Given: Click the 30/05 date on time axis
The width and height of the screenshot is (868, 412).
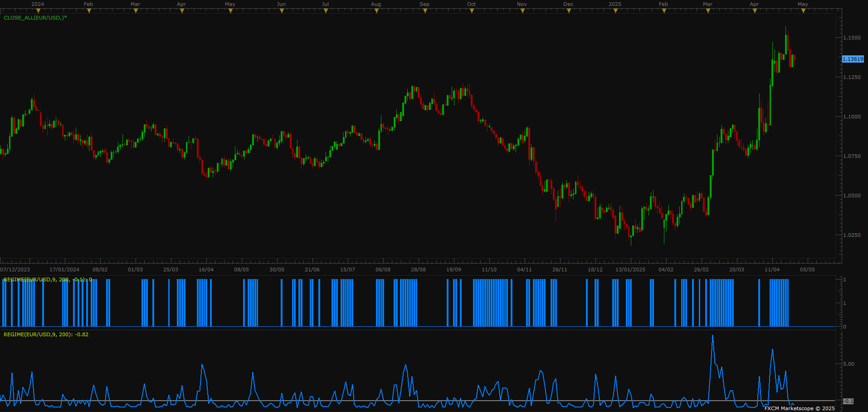Looking at the screenshot, I should coord(277,270).
